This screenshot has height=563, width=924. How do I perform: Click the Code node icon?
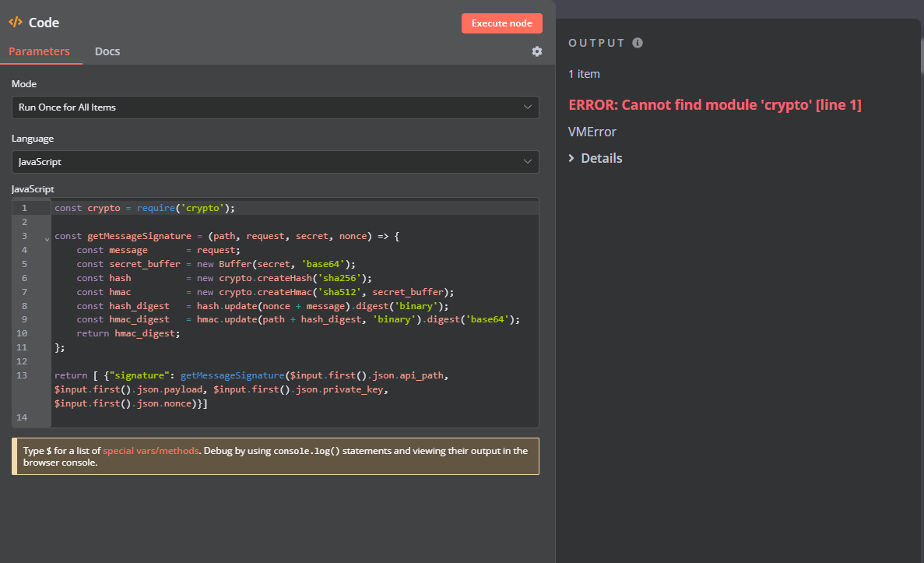coord(16,23)
